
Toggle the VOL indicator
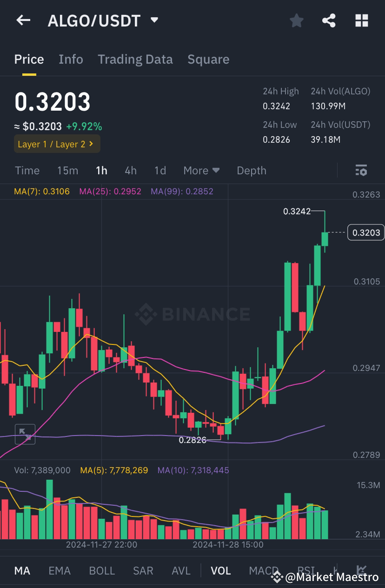click(221, 570)
